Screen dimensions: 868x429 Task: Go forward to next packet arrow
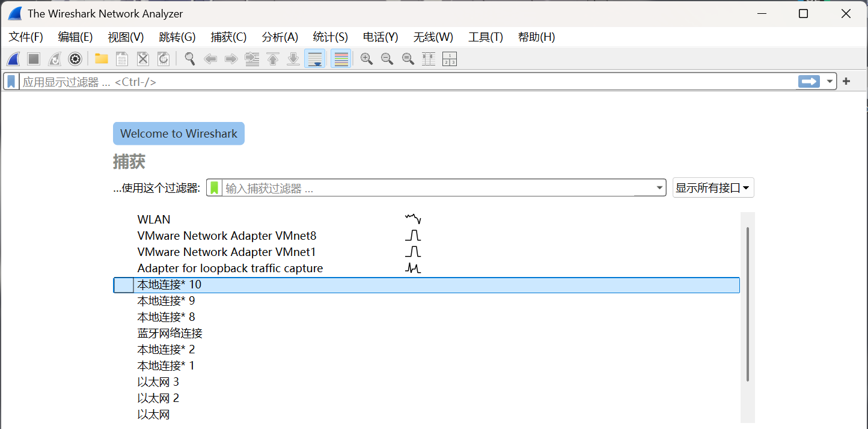pyautogui.click(x=231, y=59)
